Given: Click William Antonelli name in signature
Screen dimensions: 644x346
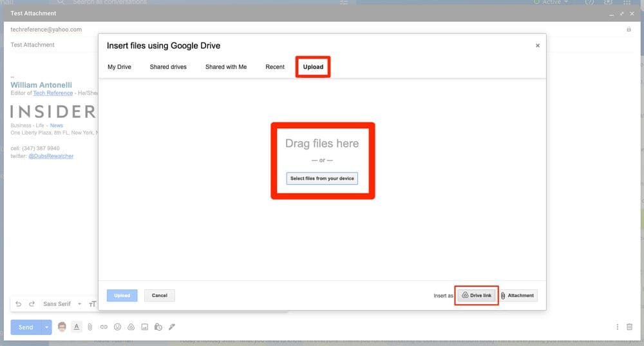Looking at the screenshot, I should tap(41, 84).
